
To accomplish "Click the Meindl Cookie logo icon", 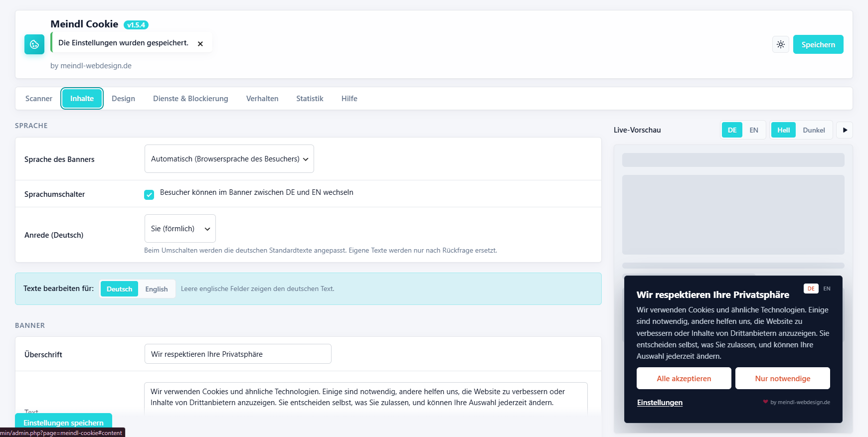I will pyautogui.click(x=34, y=44).
